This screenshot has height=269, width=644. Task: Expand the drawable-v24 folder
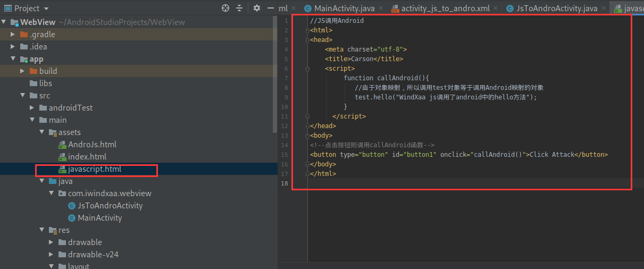point(51,255)
